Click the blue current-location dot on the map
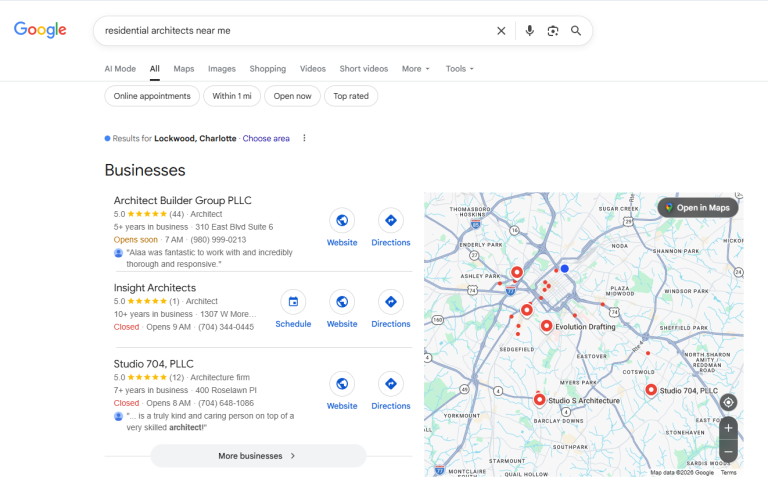768x482 pixels. (x=565, y=268)
